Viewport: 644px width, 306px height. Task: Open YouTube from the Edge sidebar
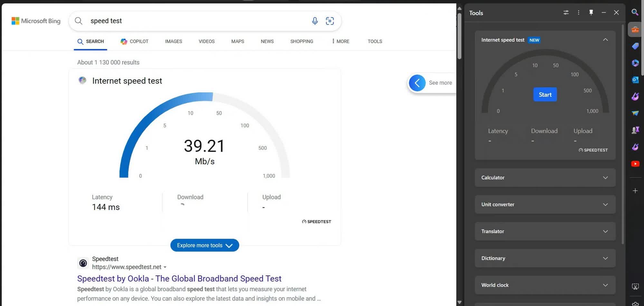coord(635,164)
